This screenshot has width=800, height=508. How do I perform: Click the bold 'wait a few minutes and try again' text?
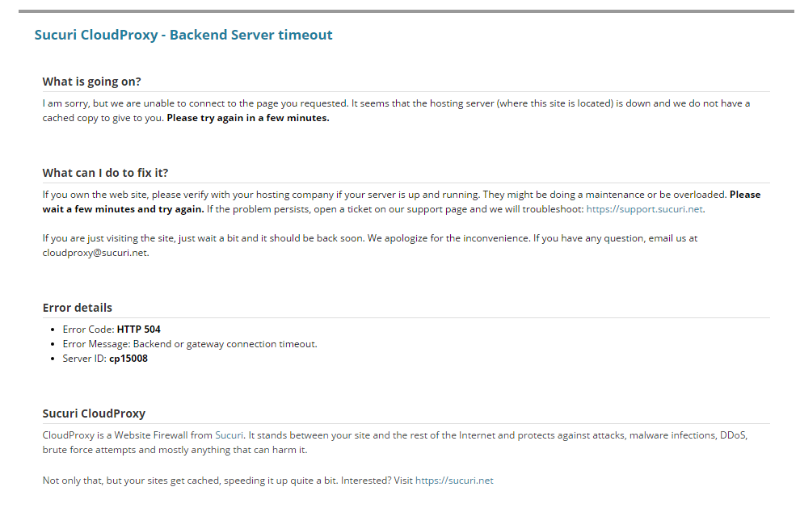pyautogui.click(x=123, y=209)
